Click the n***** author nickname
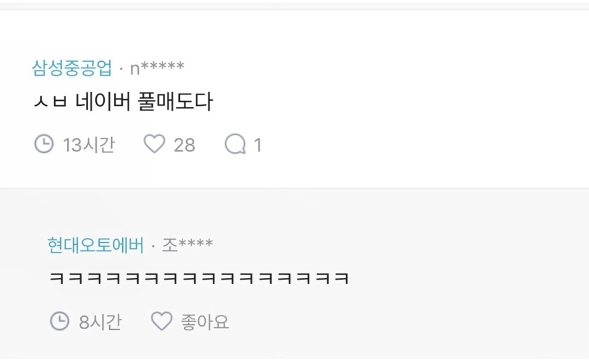Image resolution: width=589 pixels, height=364 pixels. point(157,68)
